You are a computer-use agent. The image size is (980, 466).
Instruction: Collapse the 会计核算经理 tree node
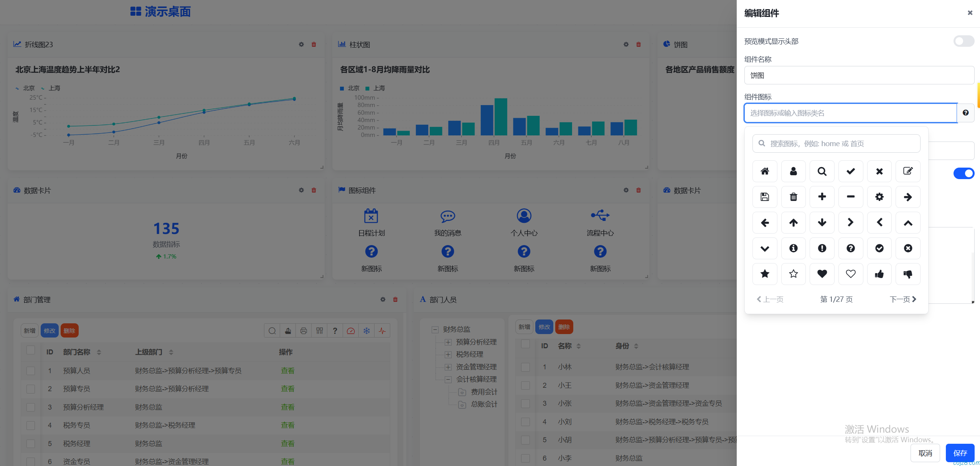pos(448,379)
